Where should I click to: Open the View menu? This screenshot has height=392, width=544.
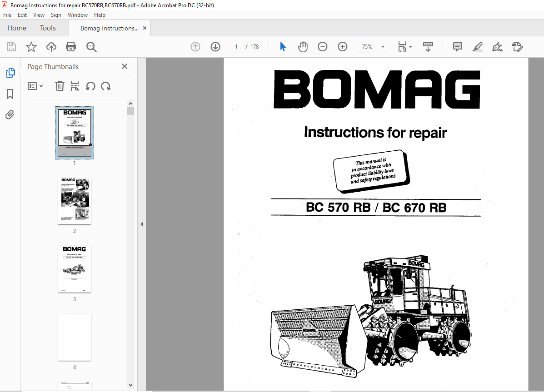[39, 15]
